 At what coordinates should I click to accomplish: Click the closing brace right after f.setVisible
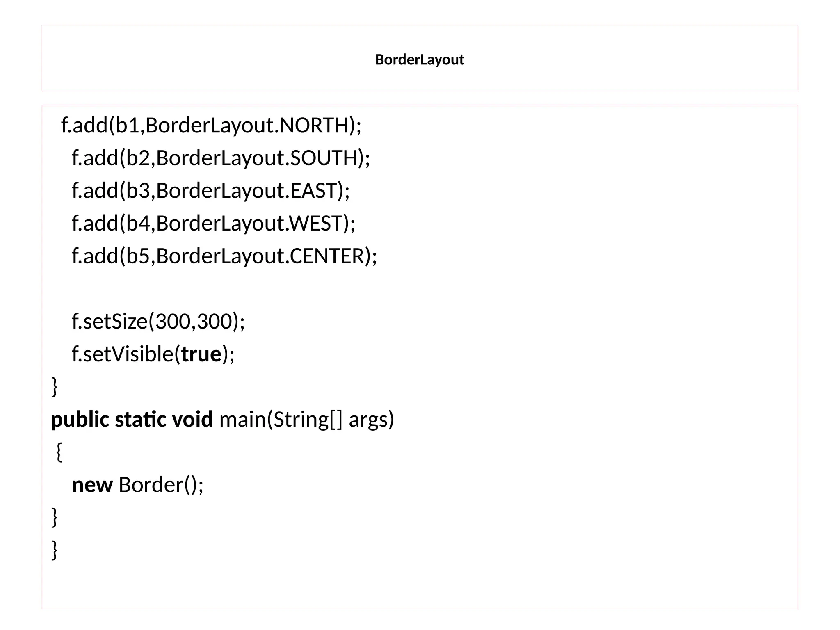pos(54,387)
